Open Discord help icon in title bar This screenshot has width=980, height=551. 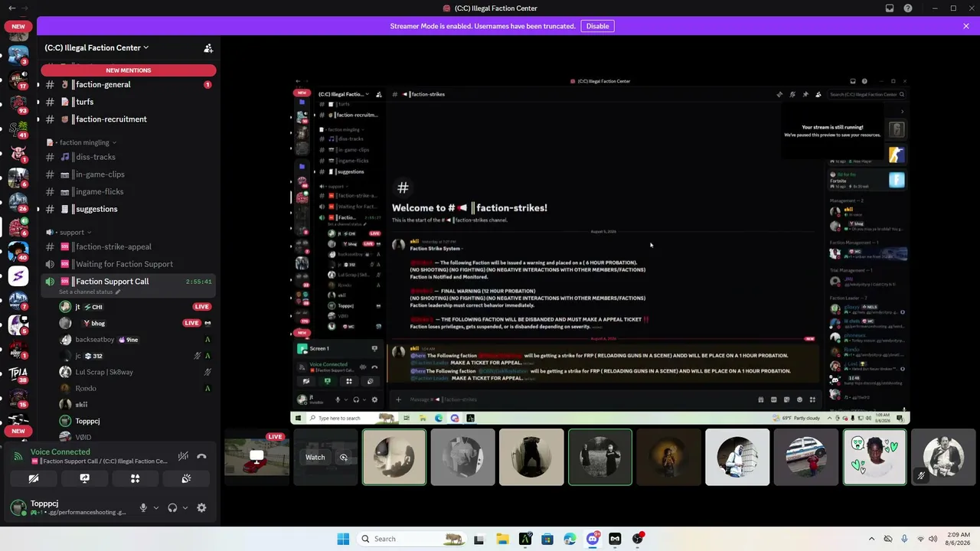pos(908,8)
